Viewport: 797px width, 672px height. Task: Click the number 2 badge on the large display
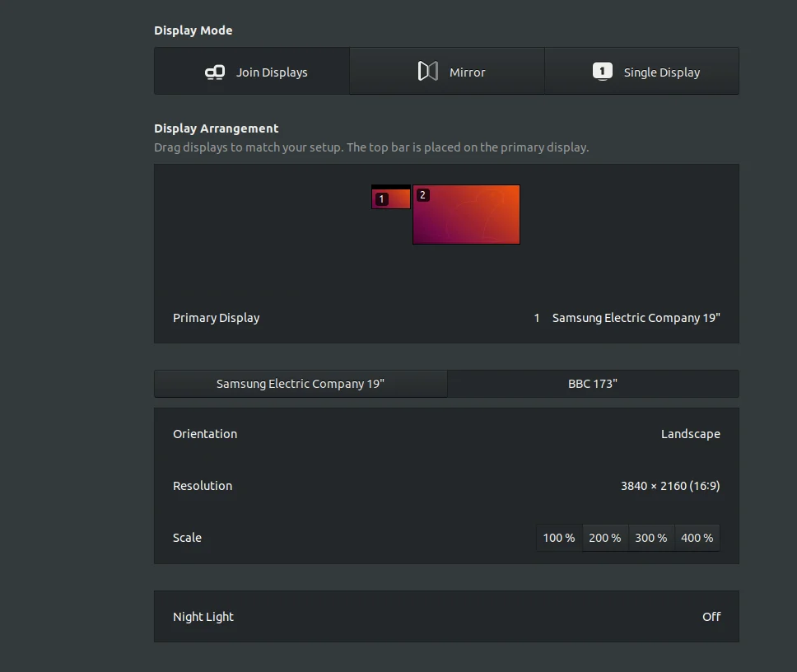[422, 195]
